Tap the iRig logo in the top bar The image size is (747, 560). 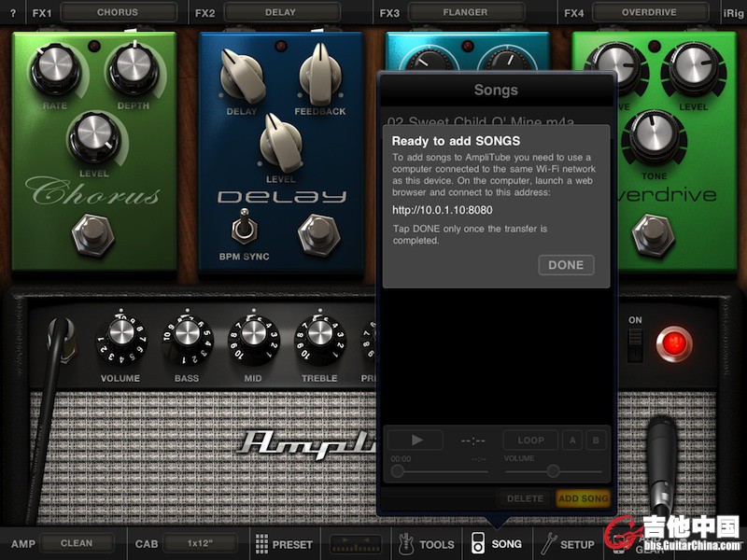pos(734,13)
